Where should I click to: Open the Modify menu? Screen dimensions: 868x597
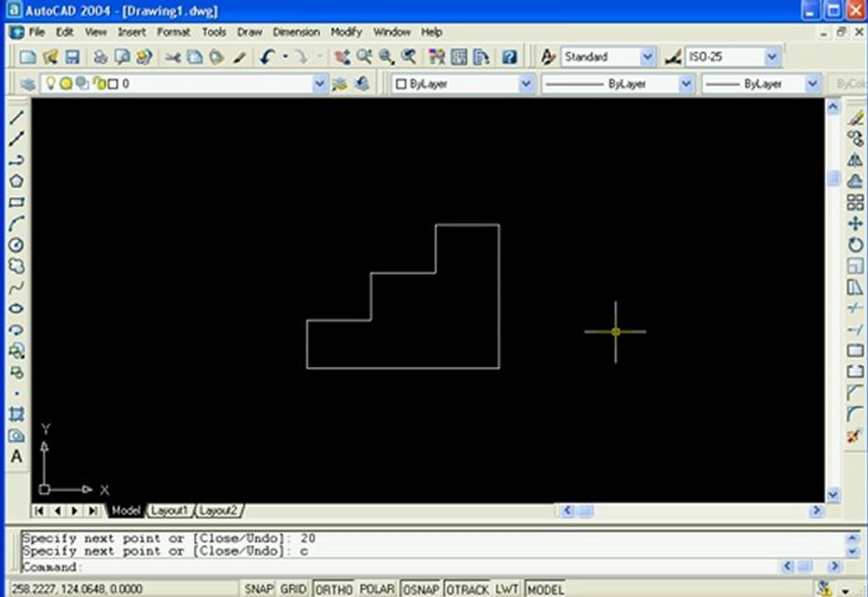346,32
